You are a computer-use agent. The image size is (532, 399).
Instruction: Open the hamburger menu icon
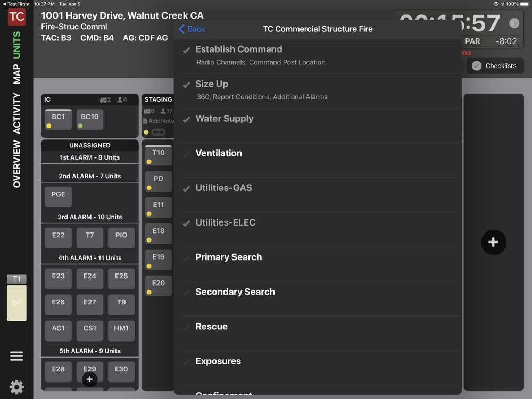[16, 356]
